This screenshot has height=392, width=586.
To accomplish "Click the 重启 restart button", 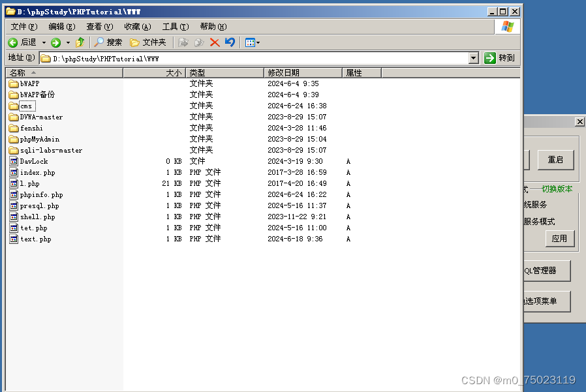I will [x=555, y=159].
